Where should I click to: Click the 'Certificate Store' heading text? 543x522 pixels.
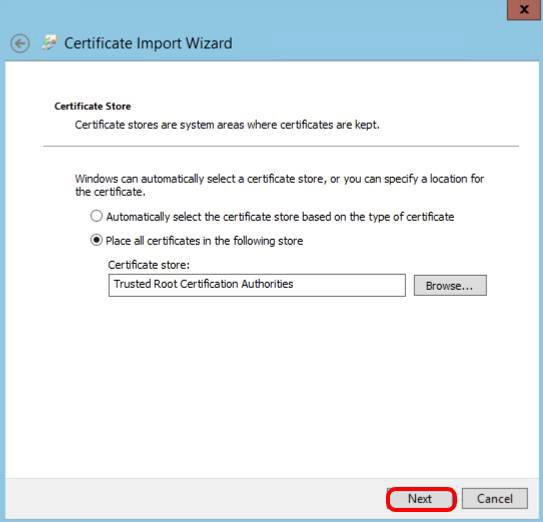click(x=92, y=106)
